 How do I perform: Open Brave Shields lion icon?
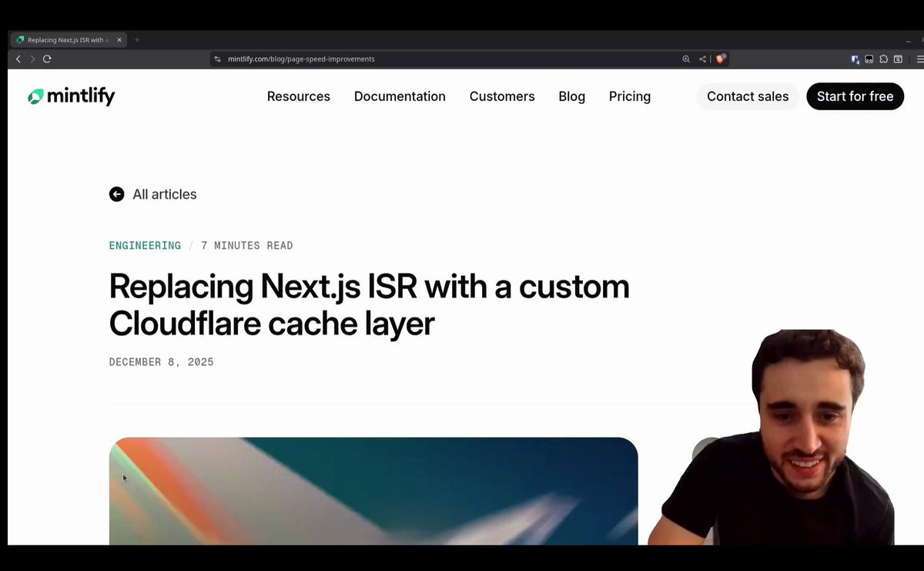pyautogui.click(x=721, y=59)
